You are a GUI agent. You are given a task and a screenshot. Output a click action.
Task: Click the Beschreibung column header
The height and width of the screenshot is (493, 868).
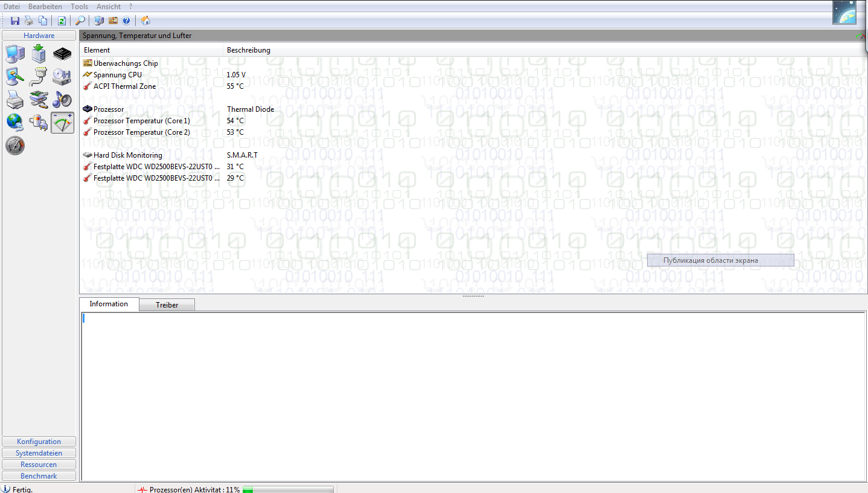(x=249, y=50)
